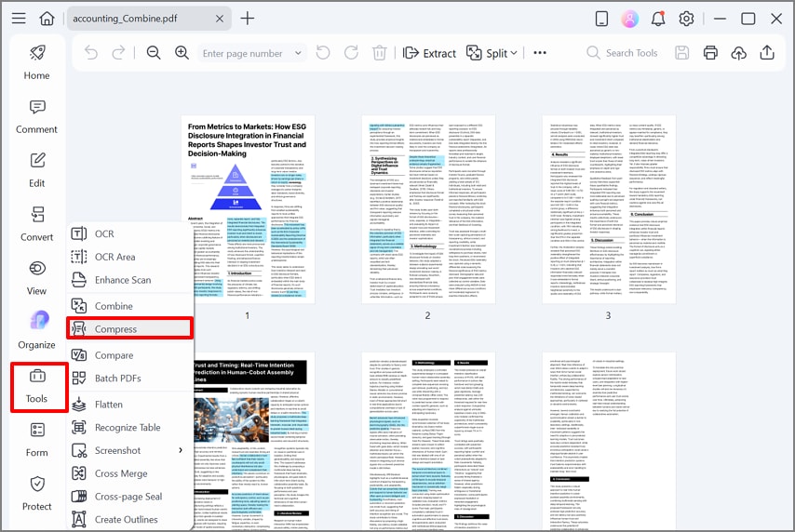Redo the last action

coord(118,53)
